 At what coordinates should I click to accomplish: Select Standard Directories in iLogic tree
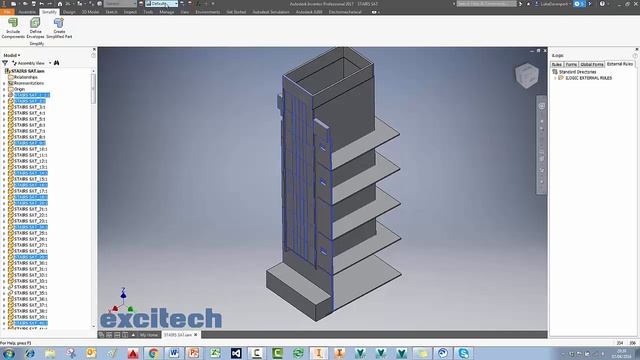pyautogui.click(x=577, y=72)
